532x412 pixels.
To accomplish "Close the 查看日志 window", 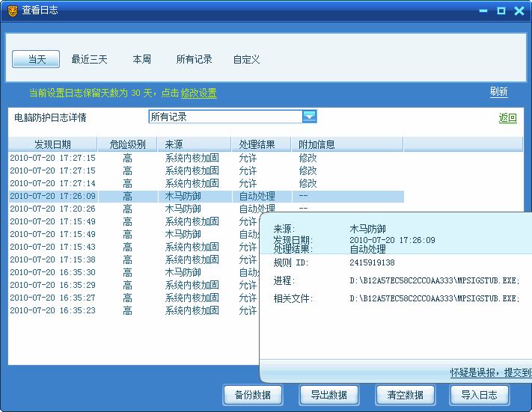I will coord(519,10).
